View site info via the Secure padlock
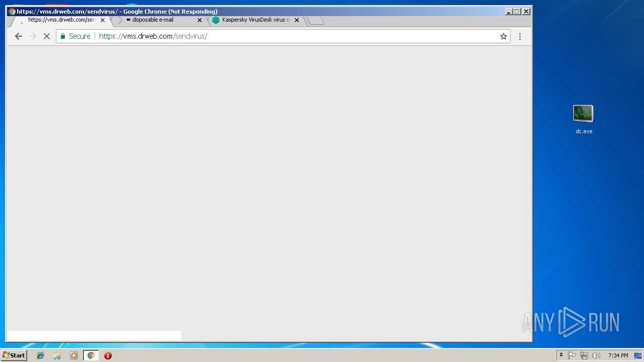Screen dimensions: 644x362 click(x=75, y=36)
